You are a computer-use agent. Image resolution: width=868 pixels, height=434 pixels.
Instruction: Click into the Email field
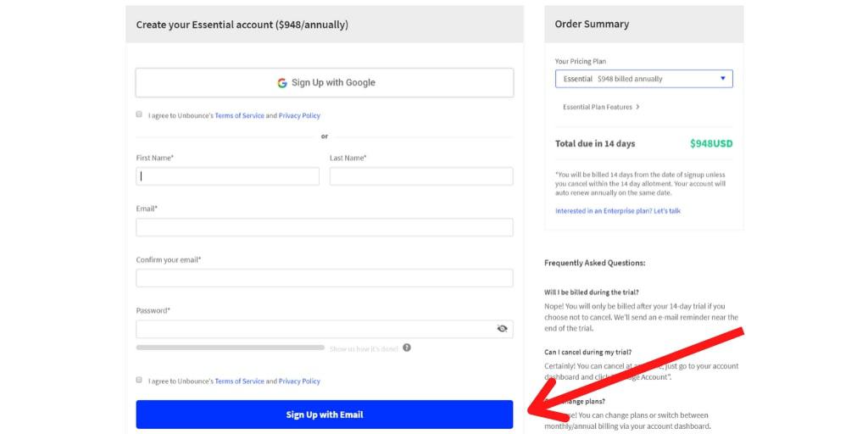click(x=325, y=227)
